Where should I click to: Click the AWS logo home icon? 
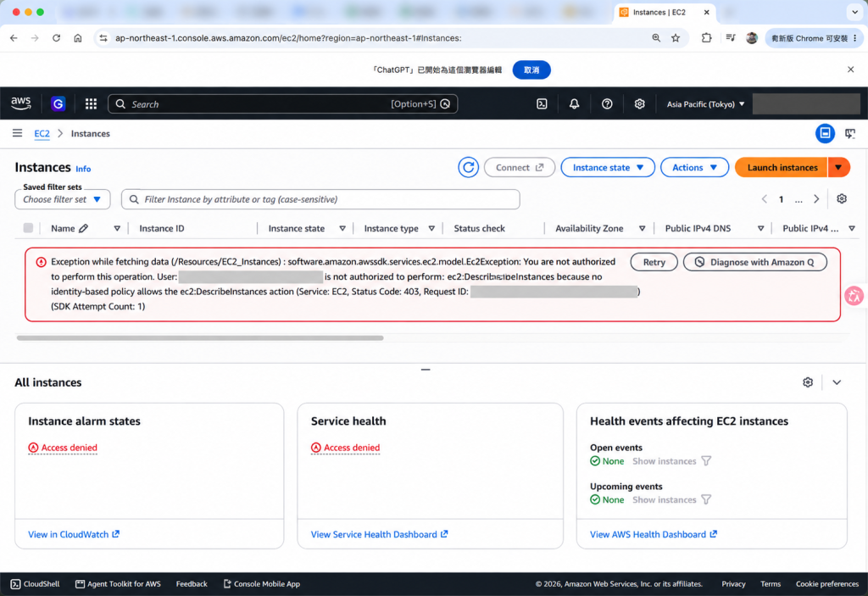(21, 103)
